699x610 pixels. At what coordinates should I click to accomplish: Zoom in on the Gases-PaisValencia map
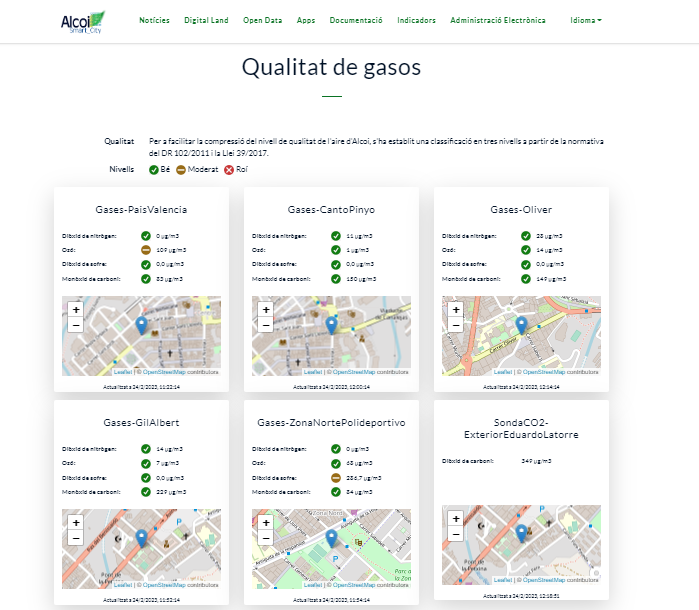pos(75,309)
